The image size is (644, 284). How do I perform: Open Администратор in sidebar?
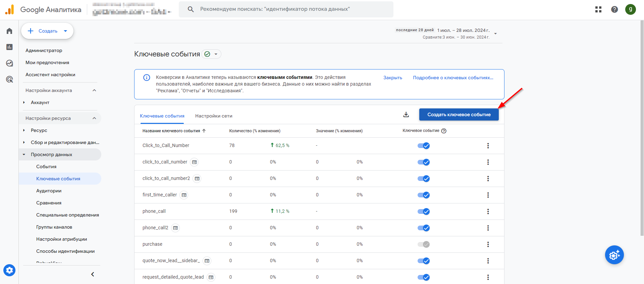44,50
